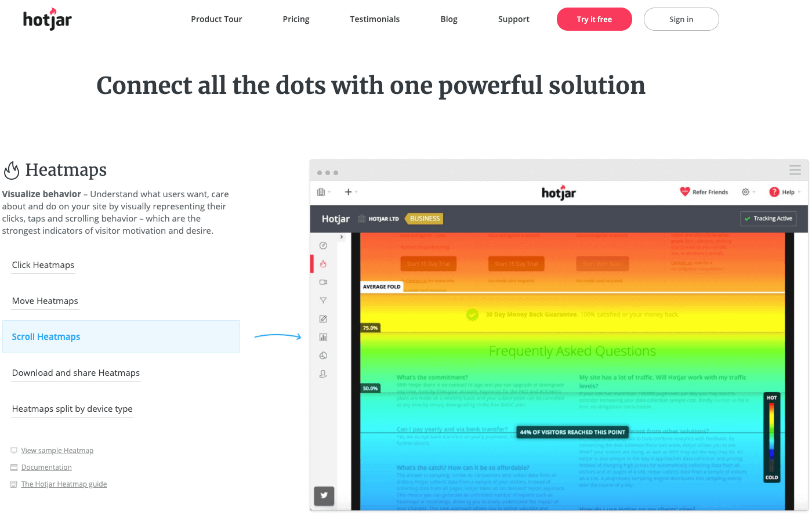Expand the Help dropdown arrow
This screenshot has height=522, width=812.
(x=799, y=192)
